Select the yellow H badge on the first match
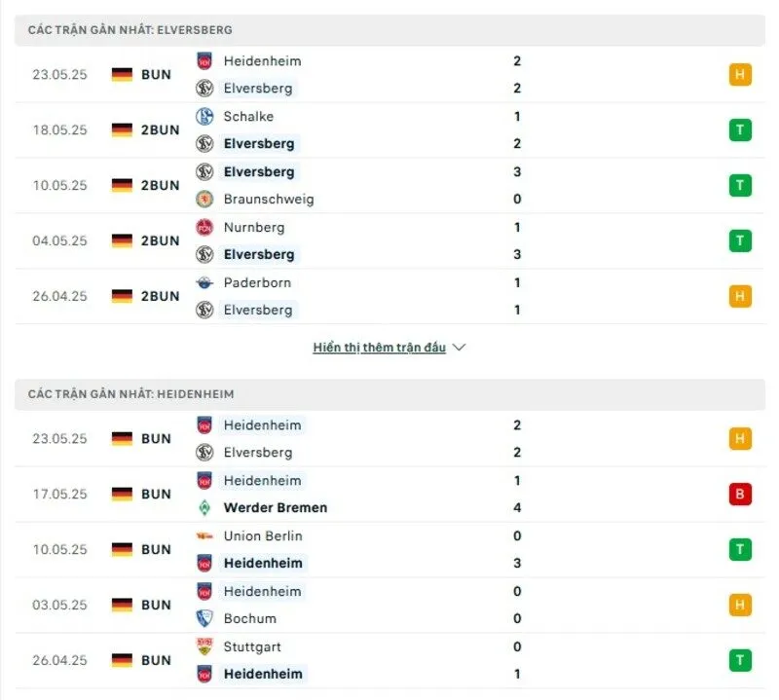The height and width of the screenshot is (700, 779). tap(739, 74)
